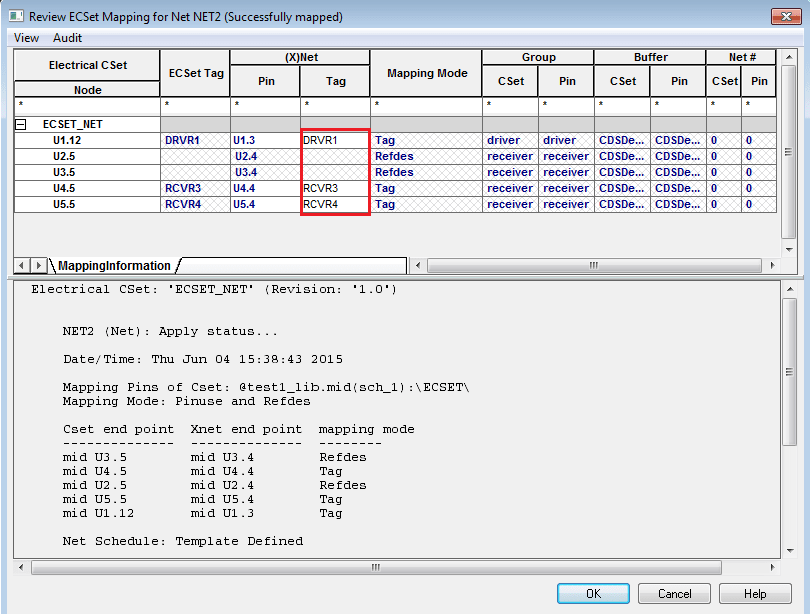Open the View menu

click(x=26, y=38)
